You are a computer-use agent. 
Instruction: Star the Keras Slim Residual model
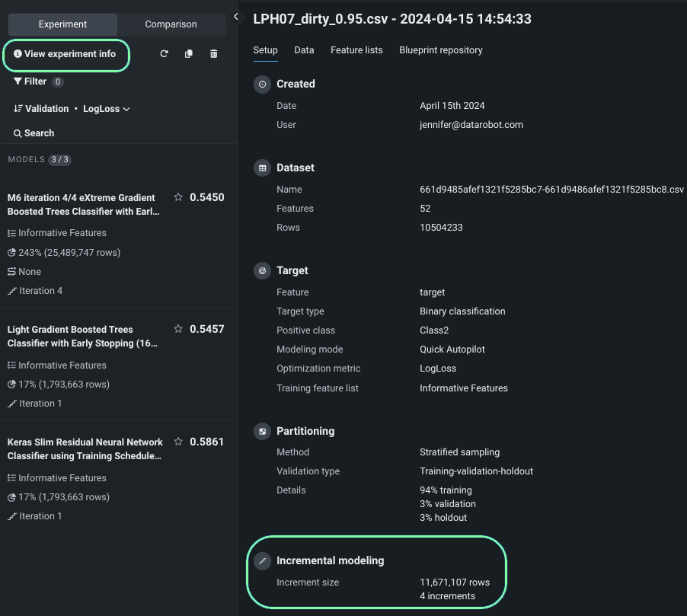178,442
